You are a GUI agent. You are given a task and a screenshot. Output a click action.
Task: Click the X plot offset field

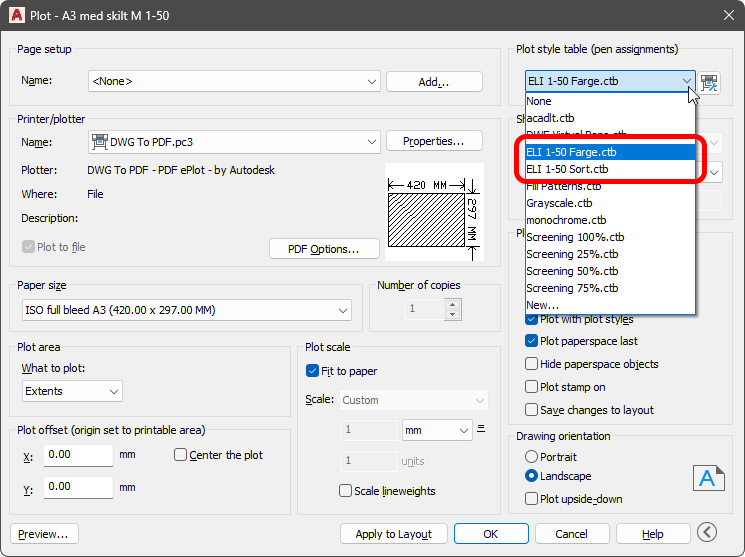(x=78, y=455)
